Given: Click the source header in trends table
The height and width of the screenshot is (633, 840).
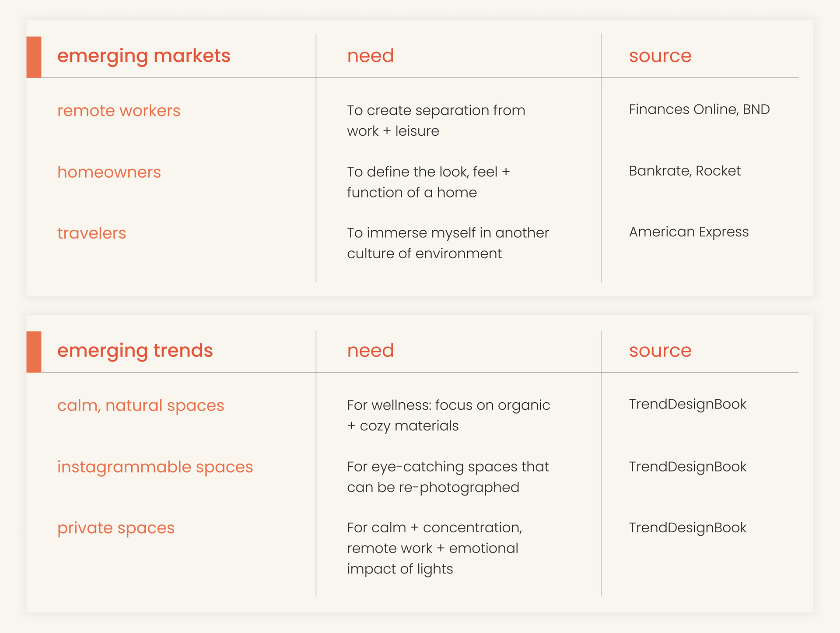Looking at the screenshot, I should (660, 350).
